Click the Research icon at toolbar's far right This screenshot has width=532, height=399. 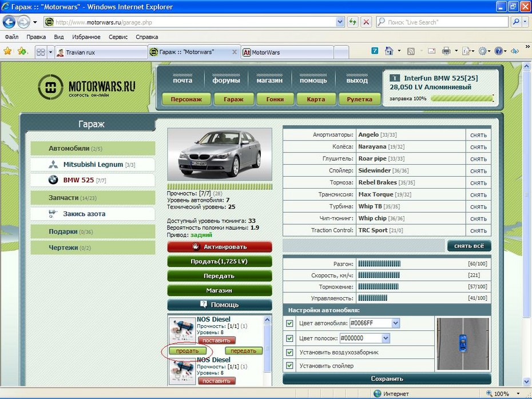515,51
